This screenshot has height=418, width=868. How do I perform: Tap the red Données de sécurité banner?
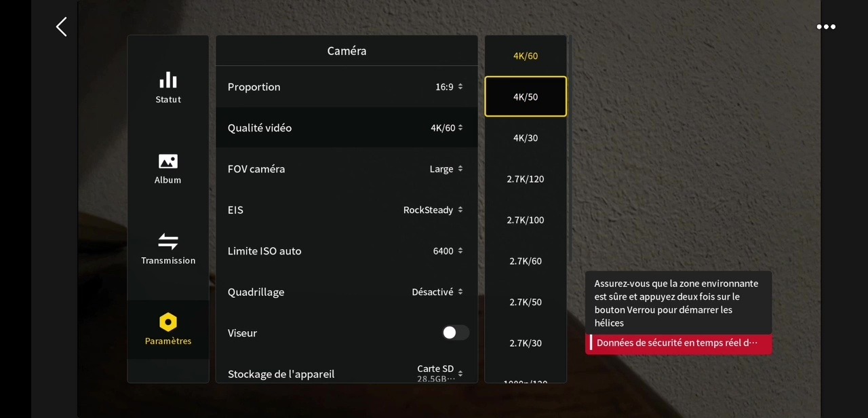(679, 343)
